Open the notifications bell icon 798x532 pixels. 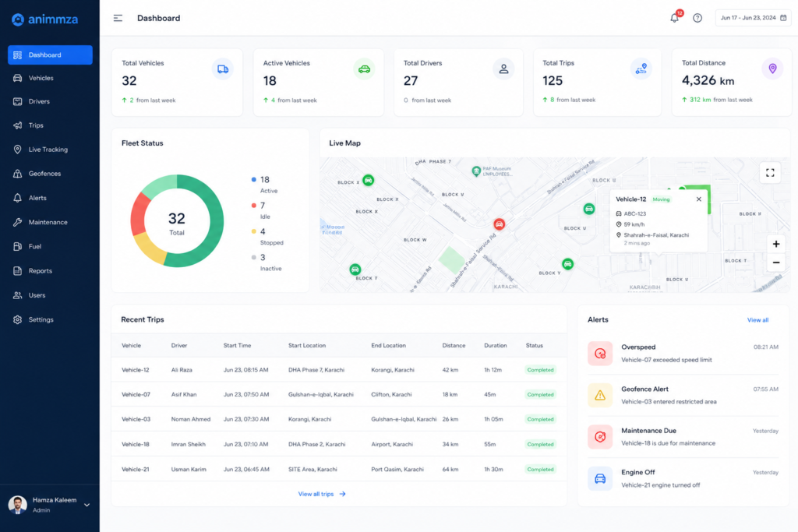point(674,19)
